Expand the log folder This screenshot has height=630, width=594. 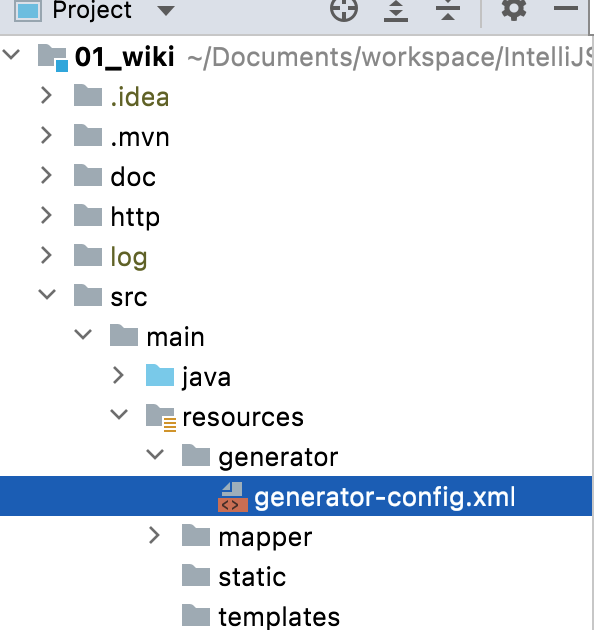(x=47, y=256)
